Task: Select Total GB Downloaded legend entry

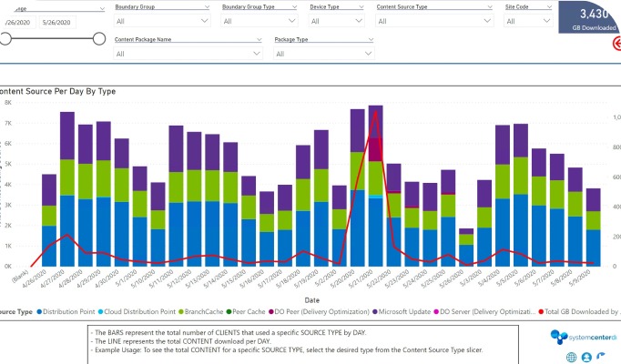Action: coord(579,312)
